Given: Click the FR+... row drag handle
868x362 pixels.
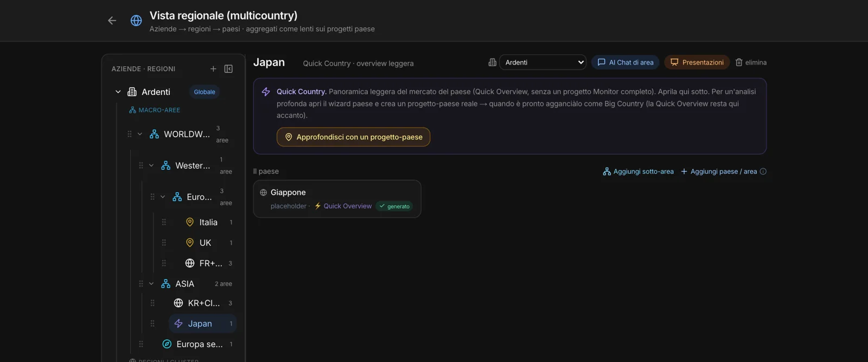Looking at the screenshot, I should tap(164, 263).
